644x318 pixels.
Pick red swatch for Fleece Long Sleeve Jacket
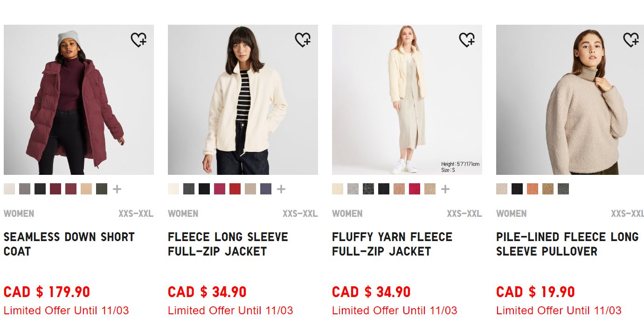coord(235,189)
